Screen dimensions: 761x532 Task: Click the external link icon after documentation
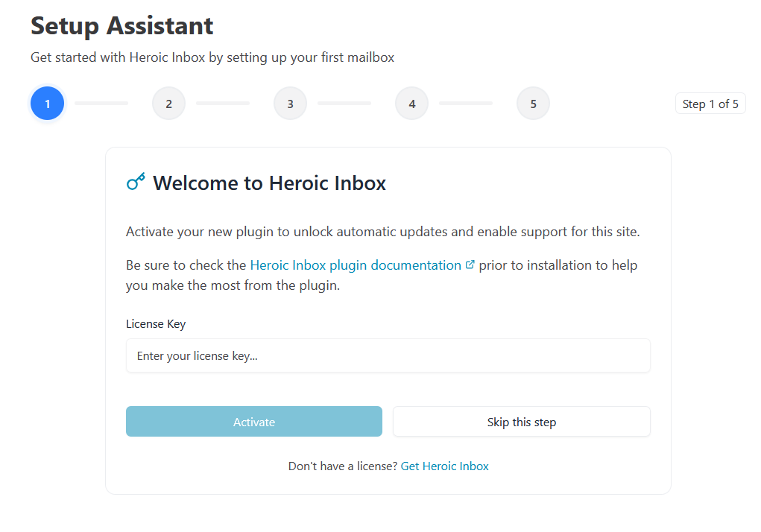coord(470,265)
